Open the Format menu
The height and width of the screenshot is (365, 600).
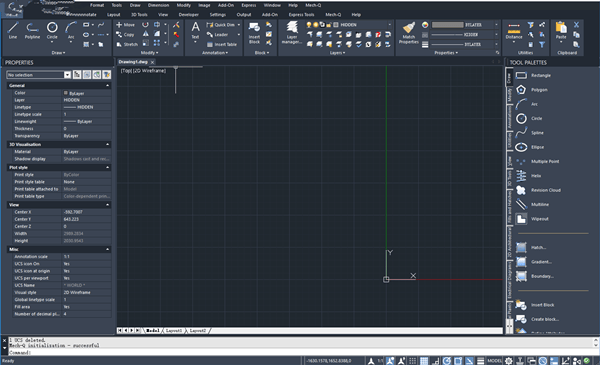point(97,5)
